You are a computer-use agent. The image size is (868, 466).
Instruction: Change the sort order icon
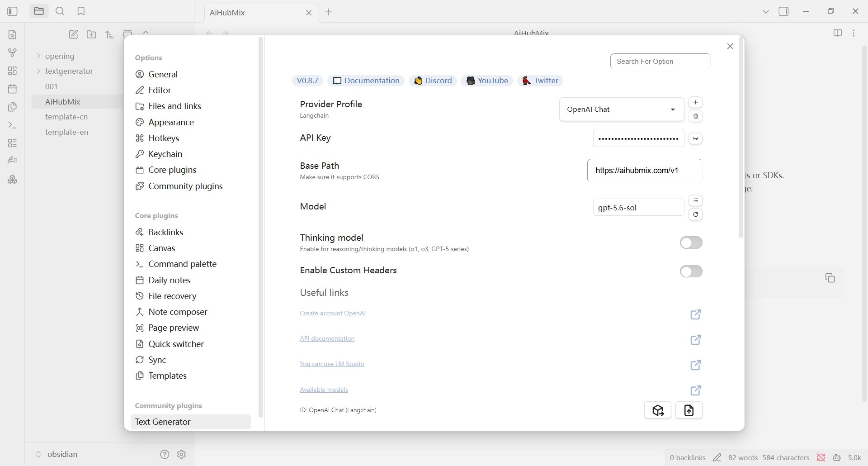[x=109, y=34]
